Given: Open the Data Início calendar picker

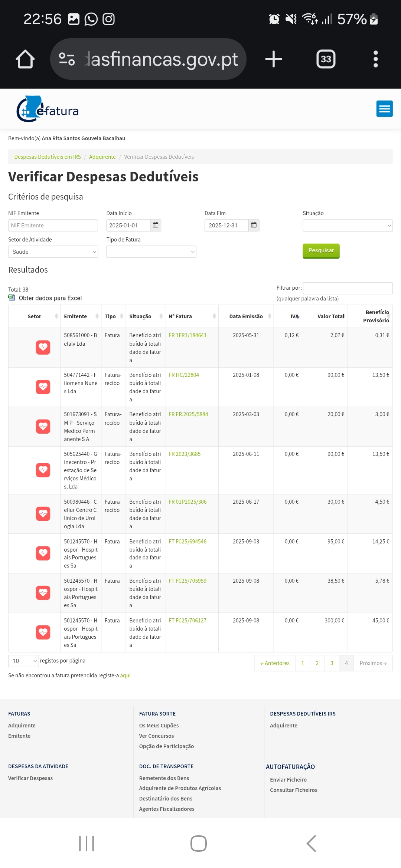Looking at the screenshot, I should (156, 225).
